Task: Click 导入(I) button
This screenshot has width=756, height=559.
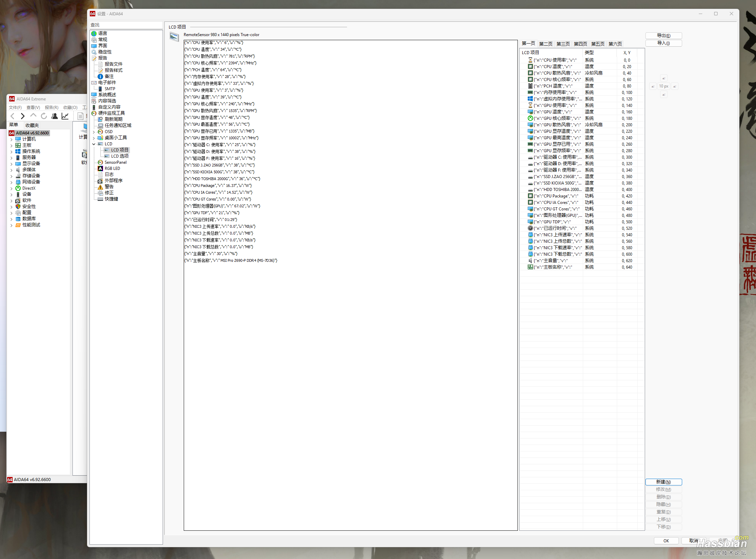Action: pyautogui.click(x=663, y=43)
